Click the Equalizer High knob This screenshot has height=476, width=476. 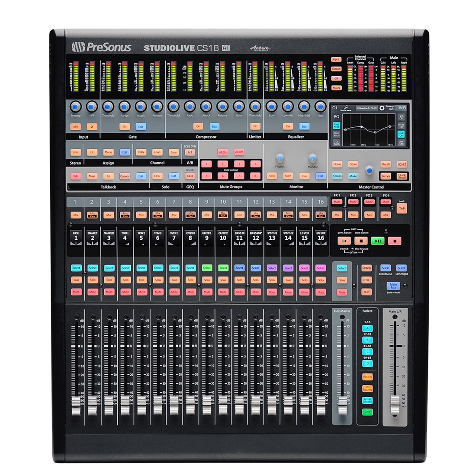pos(320,107)
